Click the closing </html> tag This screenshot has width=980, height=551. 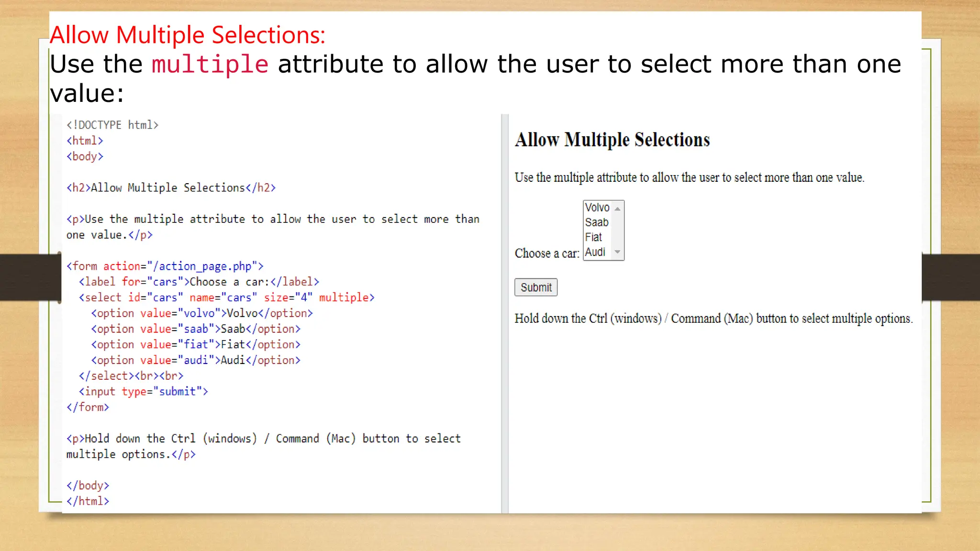click(88, 501)
